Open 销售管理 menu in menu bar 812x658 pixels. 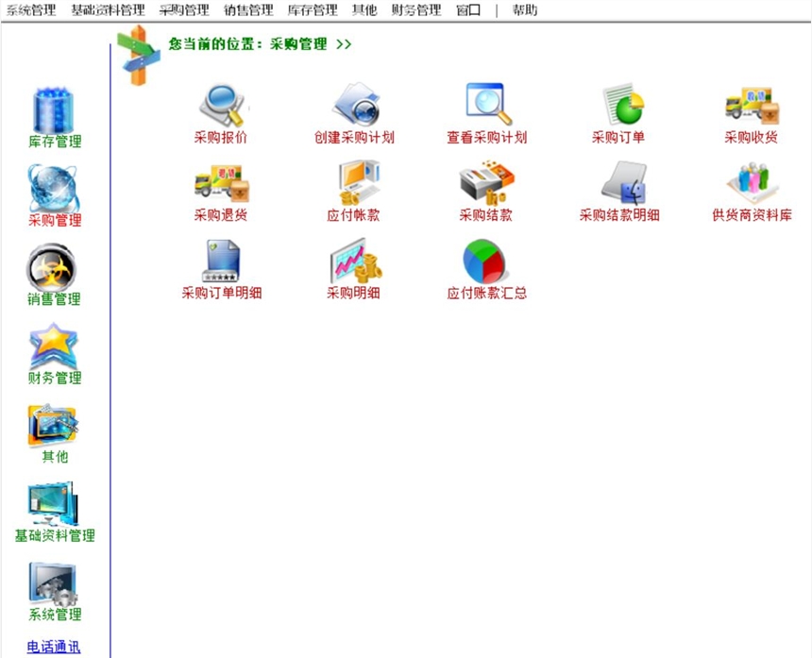(248, 9)
